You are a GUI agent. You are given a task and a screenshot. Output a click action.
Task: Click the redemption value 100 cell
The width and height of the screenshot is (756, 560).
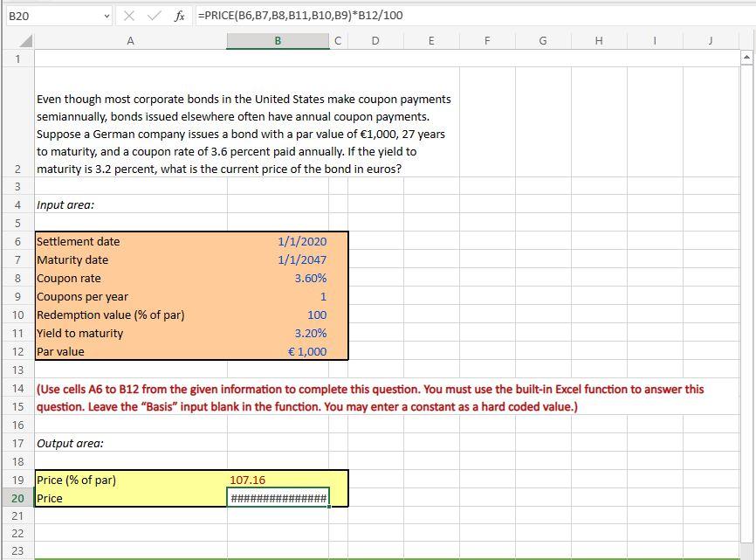[x=278, y=315]
